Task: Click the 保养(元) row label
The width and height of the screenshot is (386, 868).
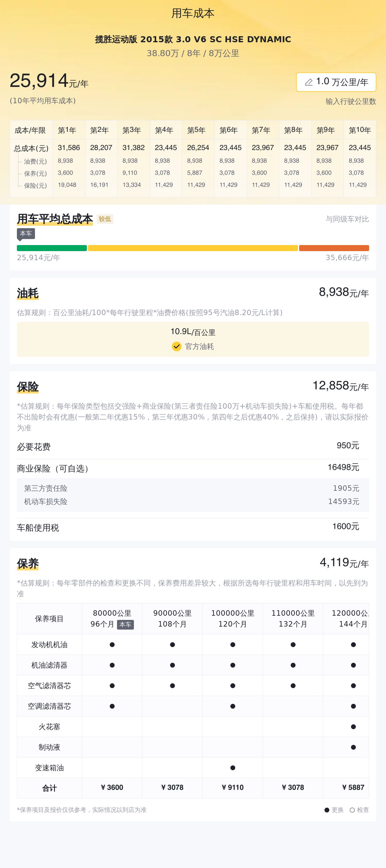Action: point(35,174)
